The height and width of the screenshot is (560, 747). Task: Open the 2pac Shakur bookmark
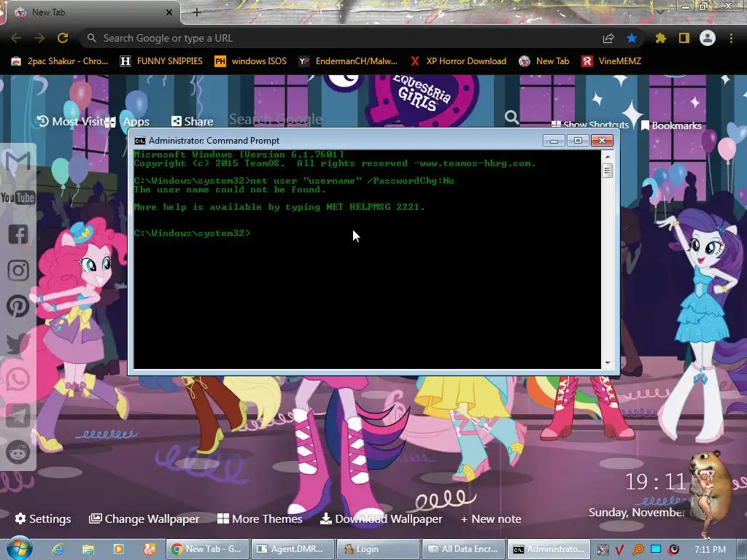click(x=60, y=61)
